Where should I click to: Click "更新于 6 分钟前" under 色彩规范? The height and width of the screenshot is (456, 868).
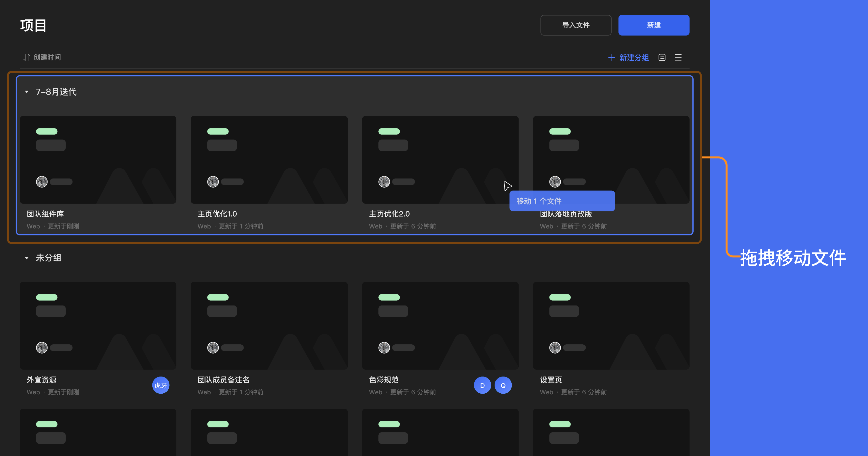point(413,392)
